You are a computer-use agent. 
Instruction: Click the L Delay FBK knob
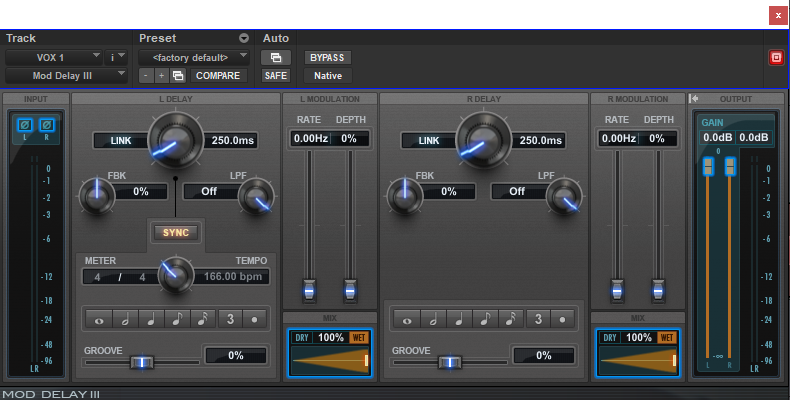(x=97, y=196)
